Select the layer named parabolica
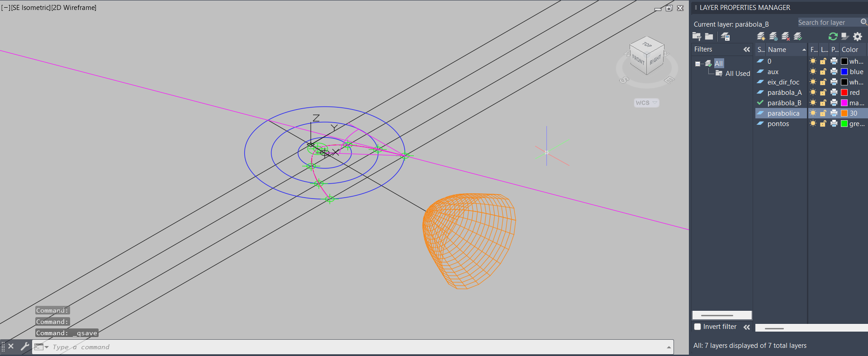Image resolution: width=868 pixels, height=356 pixels. click(783, 113)
